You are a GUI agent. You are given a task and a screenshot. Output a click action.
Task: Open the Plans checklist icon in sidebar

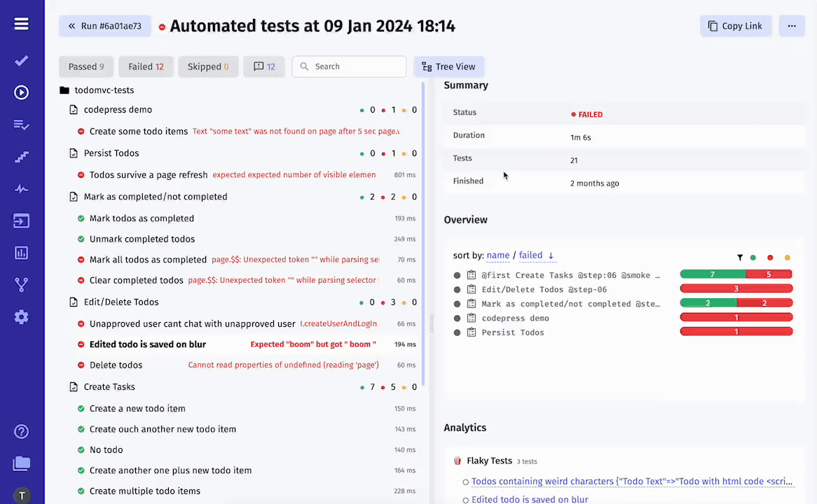21,125
